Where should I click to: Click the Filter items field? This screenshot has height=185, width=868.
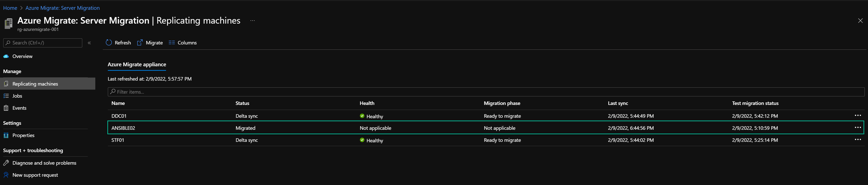tap(486, 92)
